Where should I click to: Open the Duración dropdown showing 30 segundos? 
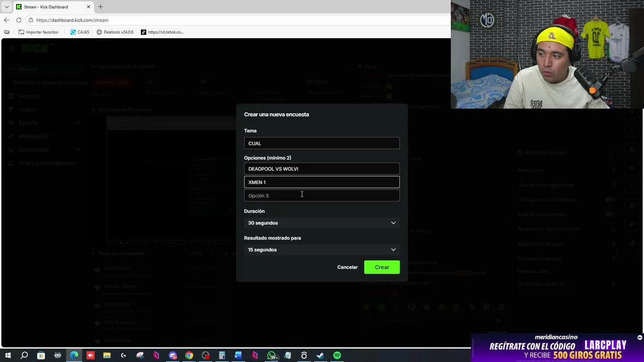click(321, 223)
